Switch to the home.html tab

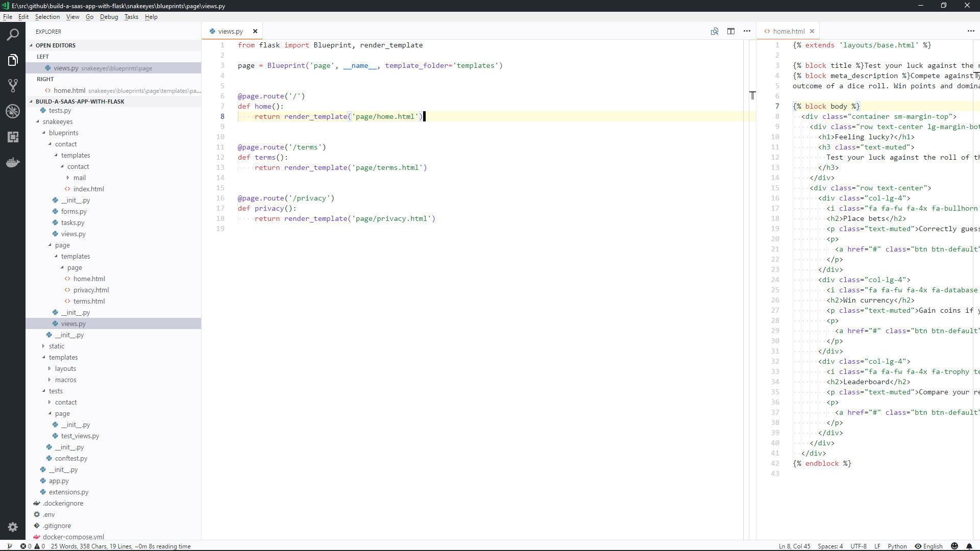(x=789, y=31)
